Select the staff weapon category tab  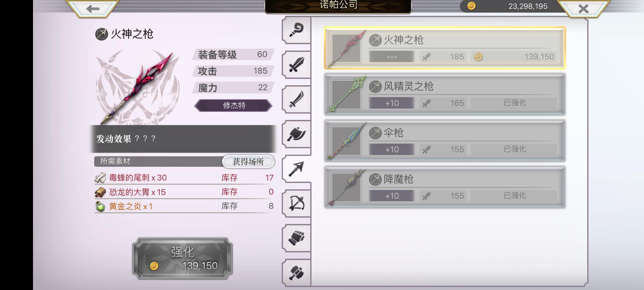(297, 30)
